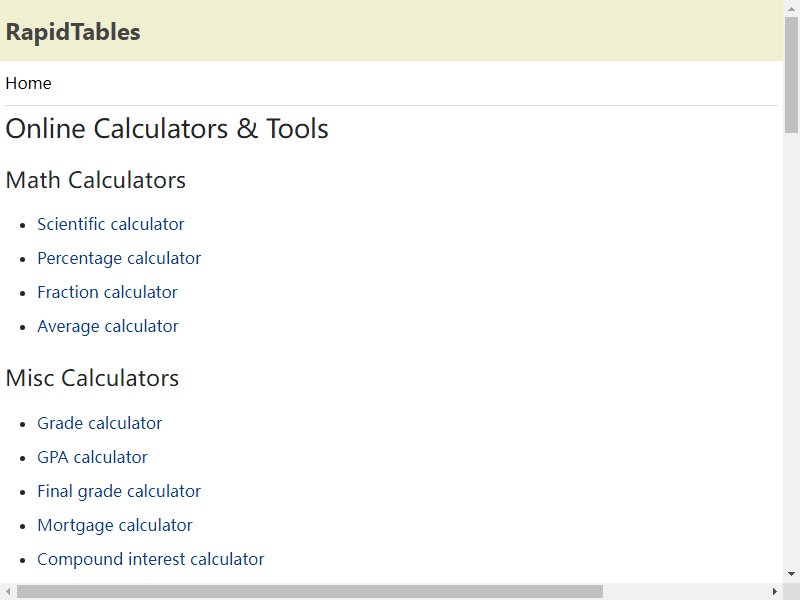
Task: Click the RapidTables site logo
Action: pos(72,32)
